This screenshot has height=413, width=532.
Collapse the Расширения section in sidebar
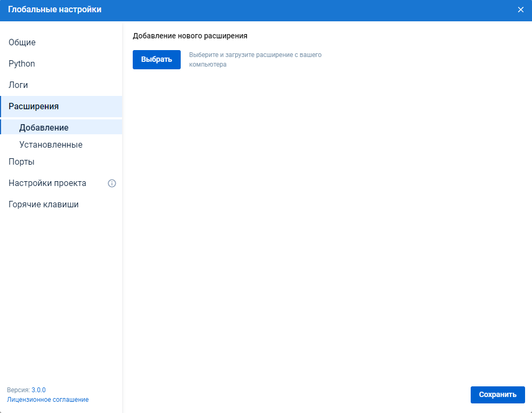[34, 107]
